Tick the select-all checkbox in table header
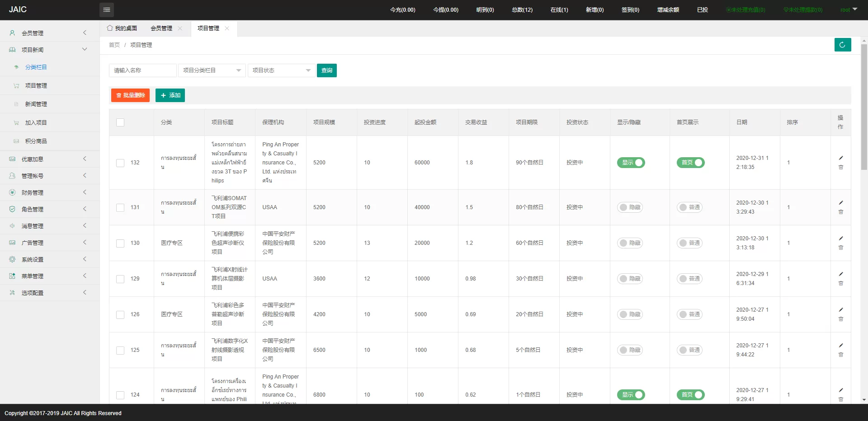The image size is (868, 421). (120, 122)
